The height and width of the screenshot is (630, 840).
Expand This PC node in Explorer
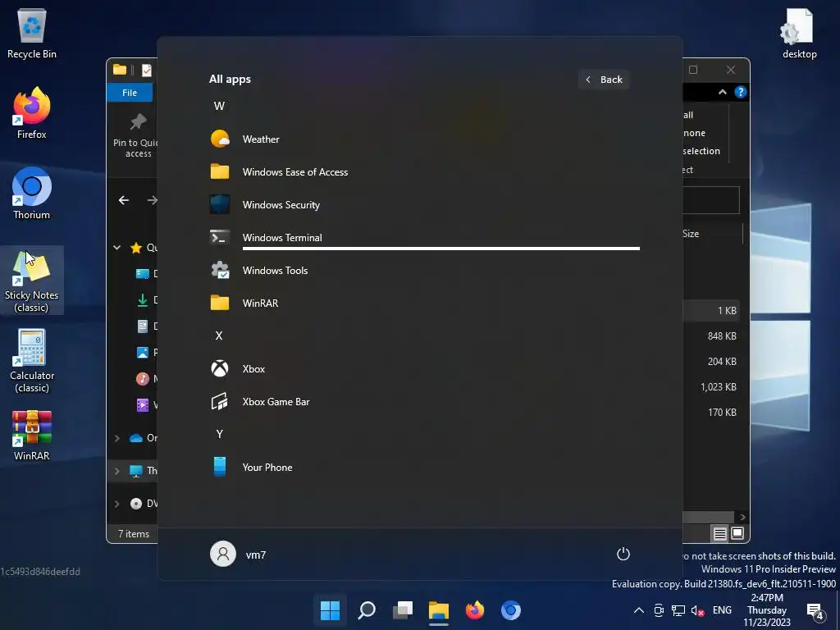click(116, 471)
